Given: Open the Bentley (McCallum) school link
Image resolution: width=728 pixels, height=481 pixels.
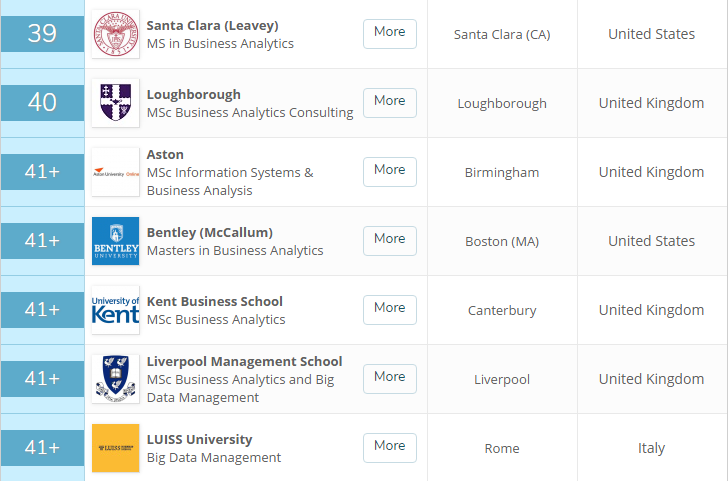Looking at the screenshot, I should click(x=209, y=232).
